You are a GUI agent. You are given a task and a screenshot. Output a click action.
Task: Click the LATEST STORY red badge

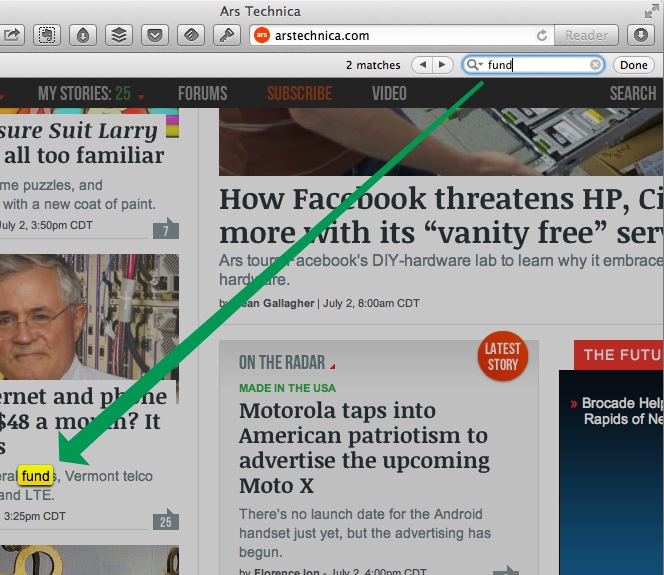(503, 356)
